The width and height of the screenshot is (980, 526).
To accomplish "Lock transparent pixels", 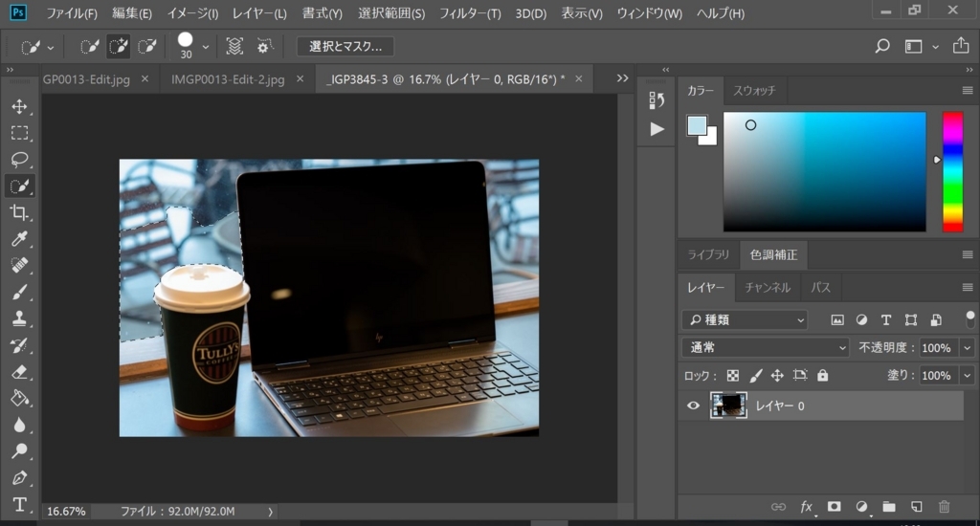I will click(732, 376).
